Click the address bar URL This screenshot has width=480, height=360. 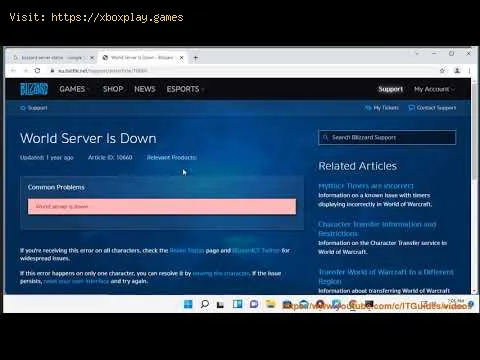tap(102, 71)
